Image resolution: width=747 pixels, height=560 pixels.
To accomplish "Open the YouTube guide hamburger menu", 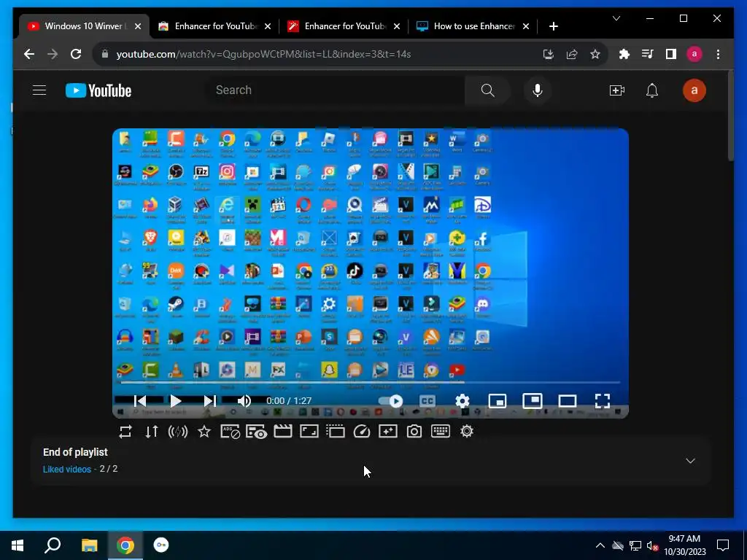I will coord(39,90).
